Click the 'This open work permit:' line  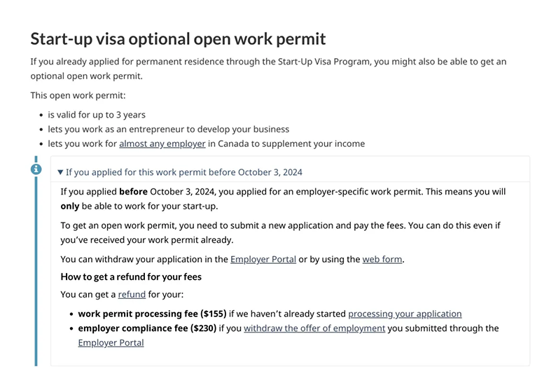[x=78, y=95]
